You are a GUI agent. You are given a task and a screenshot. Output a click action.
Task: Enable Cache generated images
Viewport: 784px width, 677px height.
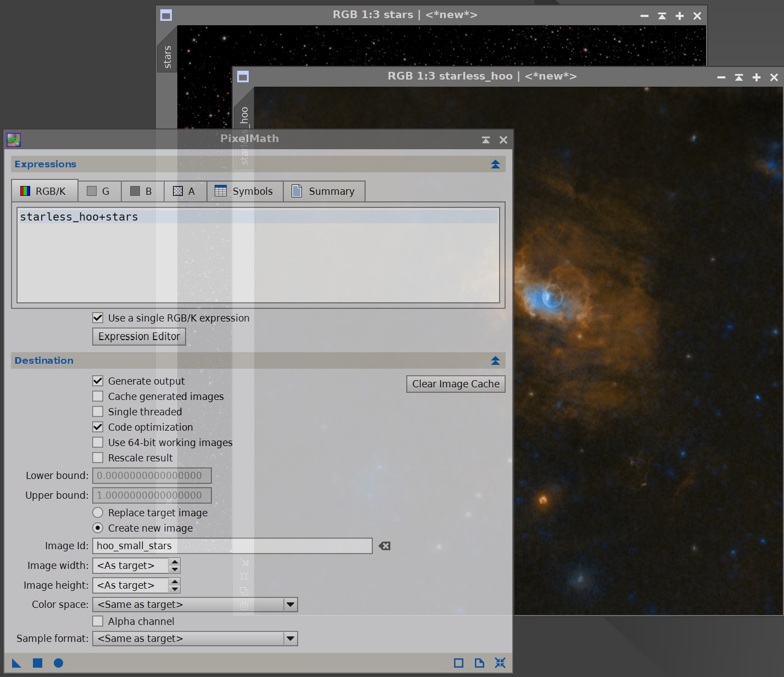[98, 396]
